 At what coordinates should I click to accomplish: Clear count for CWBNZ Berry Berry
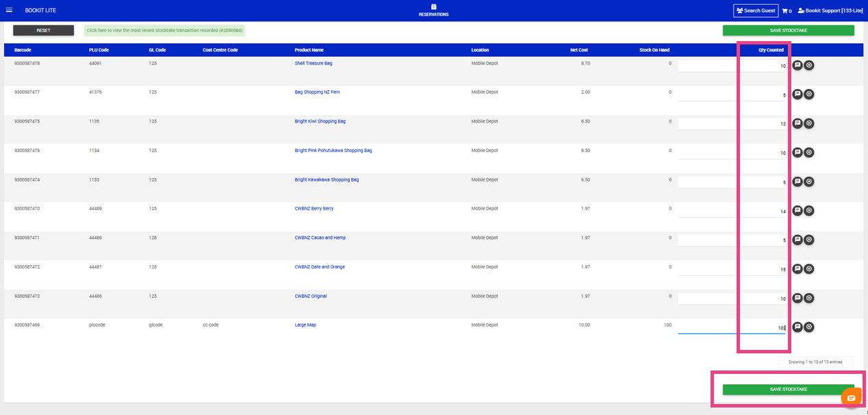click(x=809, y=211)
